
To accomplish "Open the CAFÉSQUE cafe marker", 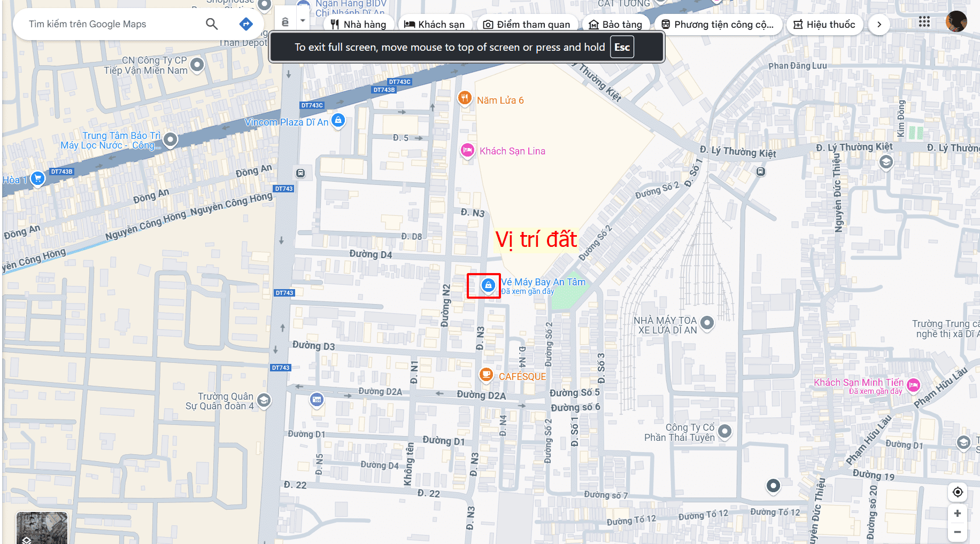I will (x=486, y=375).
